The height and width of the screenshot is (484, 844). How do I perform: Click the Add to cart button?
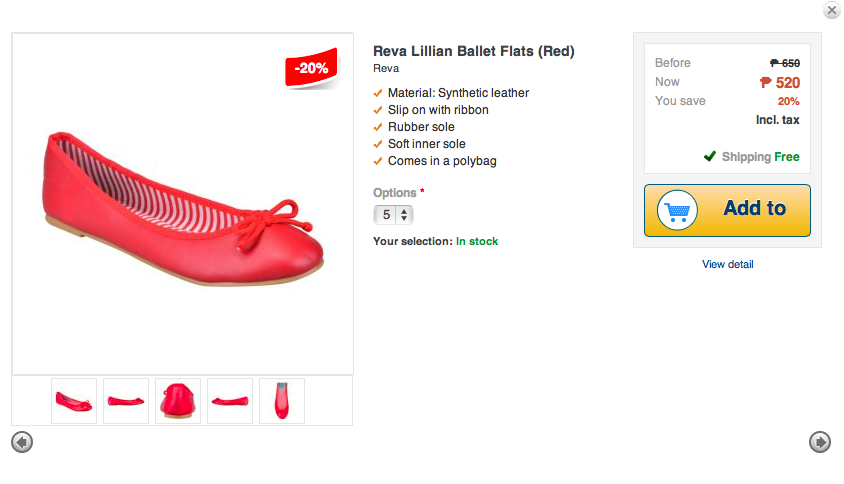(727, 211)
